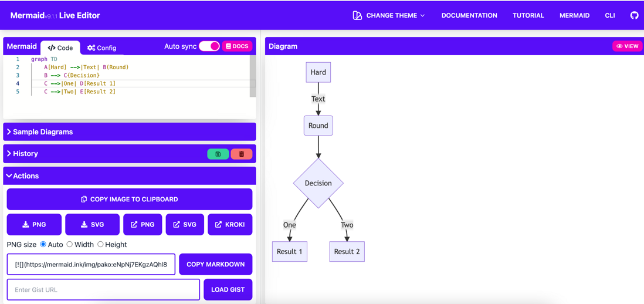
Task: Click the Result 1 node
Action: pyautogui.click(x=290, y=251)
